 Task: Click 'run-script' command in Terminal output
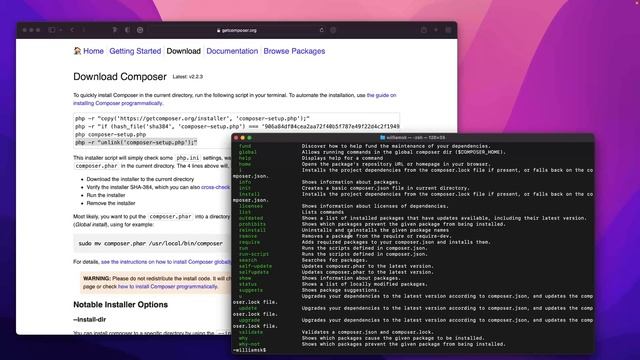(254, 254)
